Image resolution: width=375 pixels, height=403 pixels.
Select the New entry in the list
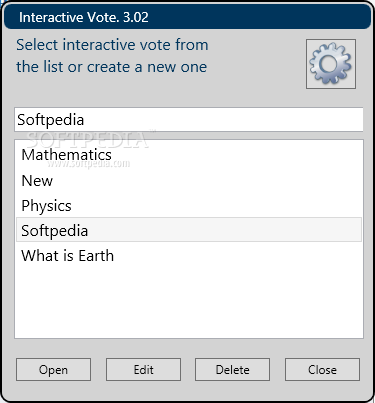point(189,180)
